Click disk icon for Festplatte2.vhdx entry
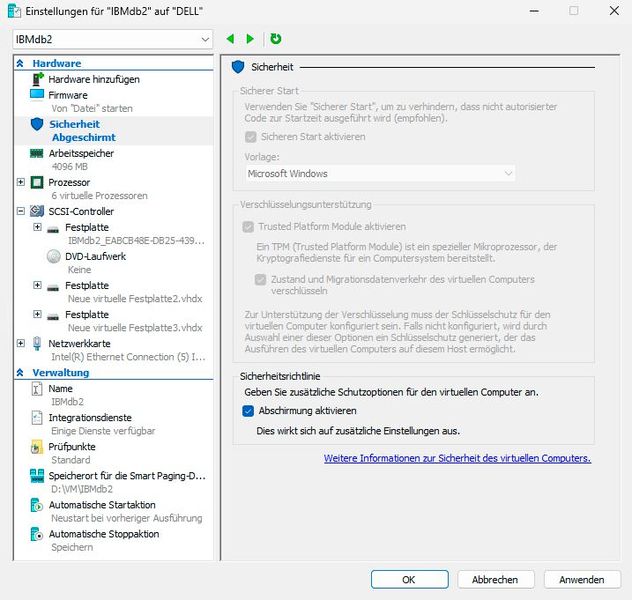The image size is (632, 600). pyautogui.click(x=53, y=288)
